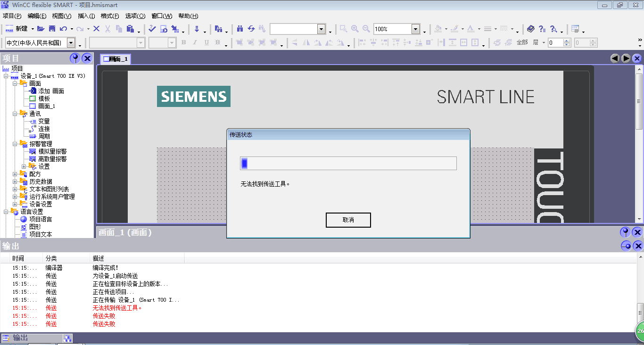Image resolution: width=644 pixels, height=345 pixels.
Task: Select 连接 under 通讯
Action: click(x=44, y=129)
